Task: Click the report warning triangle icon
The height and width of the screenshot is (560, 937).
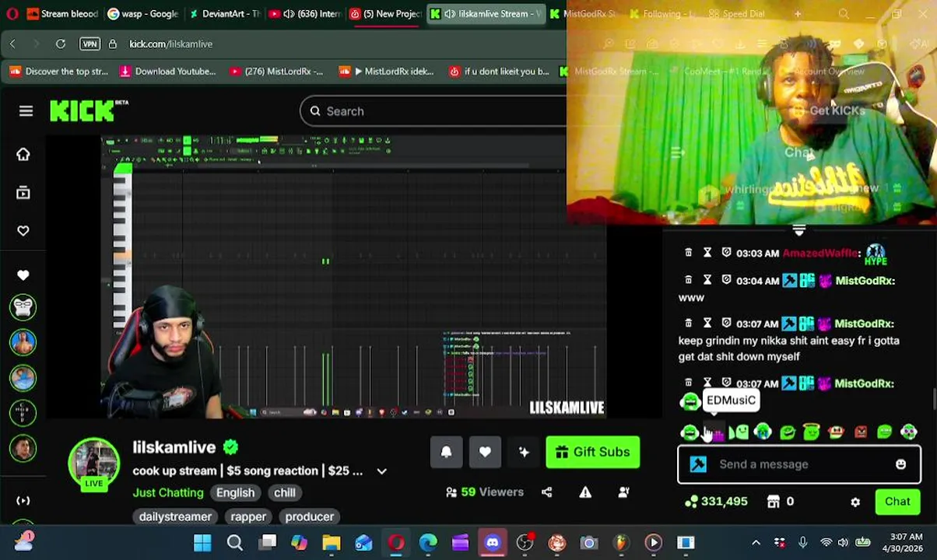Action: 585,492
